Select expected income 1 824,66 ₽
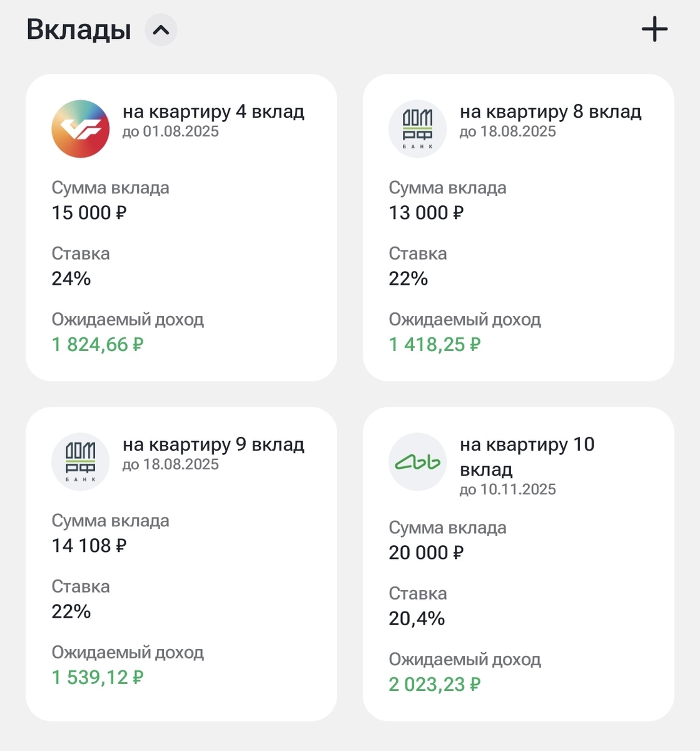The width and height of the screenshot is (700, 751). (98, 344)
